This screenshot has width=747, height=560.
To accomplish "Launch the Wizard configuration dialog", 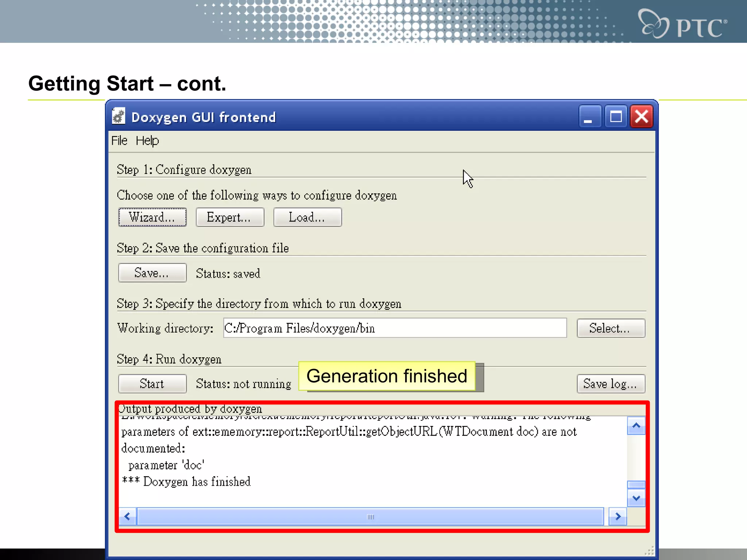I will pyautogui.click(x=152, y=217).
